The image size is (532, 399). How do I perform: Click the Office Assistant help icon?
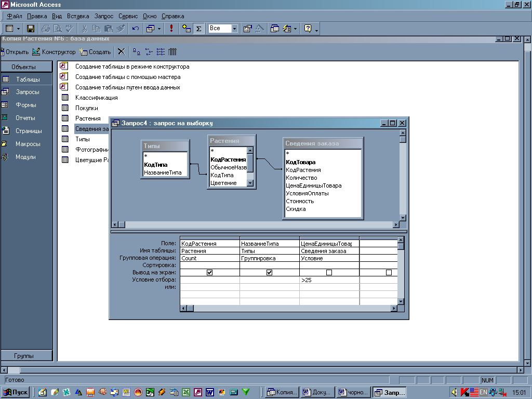click(x=308, y=29)
